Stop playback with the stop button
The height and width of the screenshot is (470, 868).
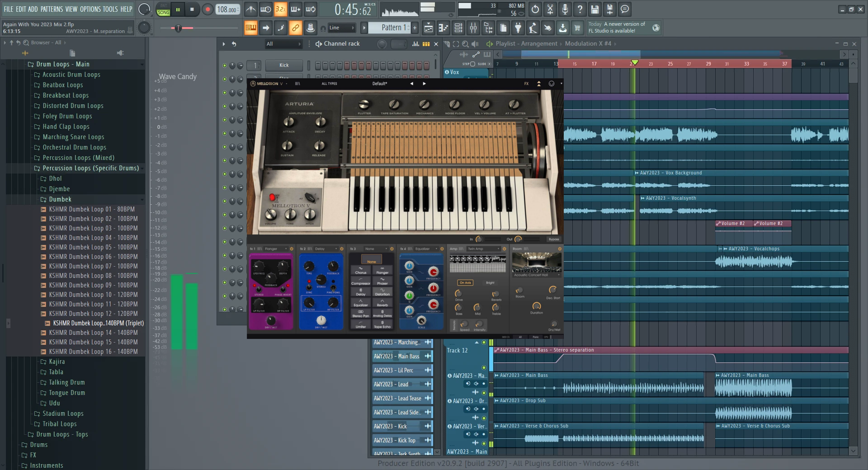(192, 9)
